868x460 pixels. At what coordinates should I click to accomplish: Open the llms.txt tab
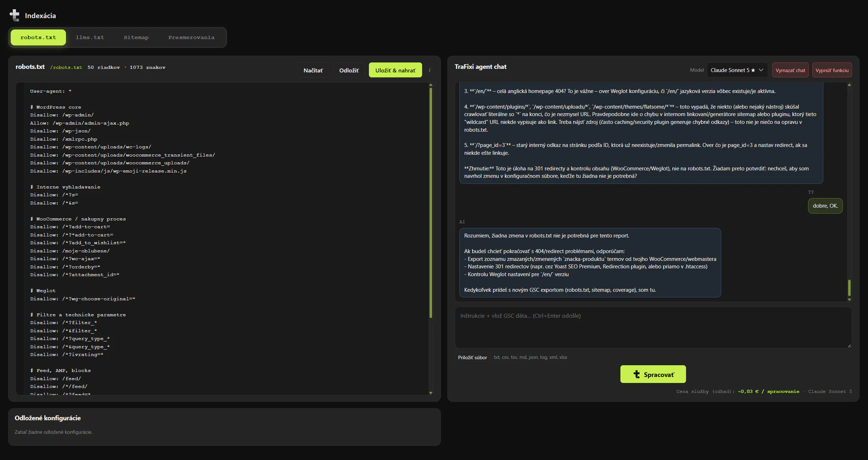click(x=90, y=37)
